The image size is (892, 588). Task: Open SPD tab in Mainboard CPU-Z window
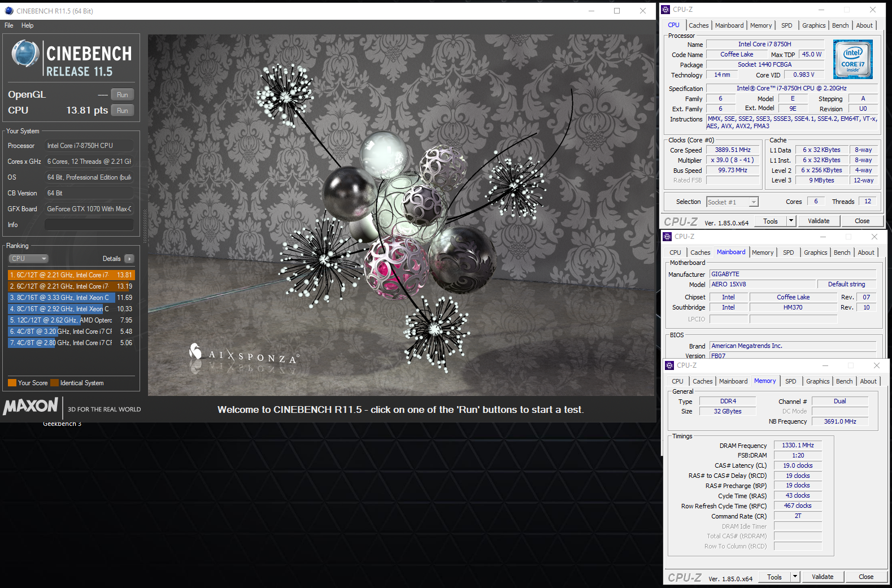(789, 252)
